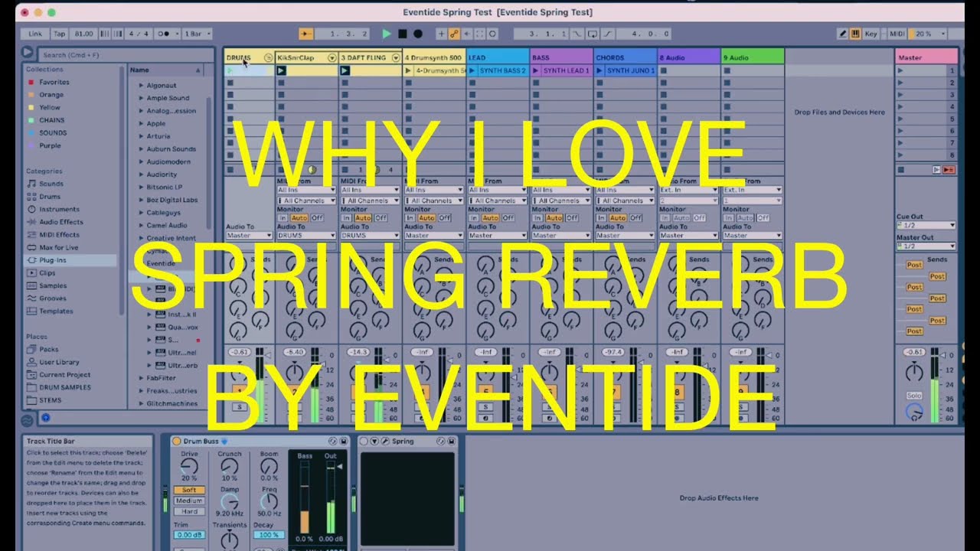The height and width of the screenshot is (551, 980).
Task: Expand the Algonaut plug-in folder
Action: pyautogui.click(x=142, y=86)
